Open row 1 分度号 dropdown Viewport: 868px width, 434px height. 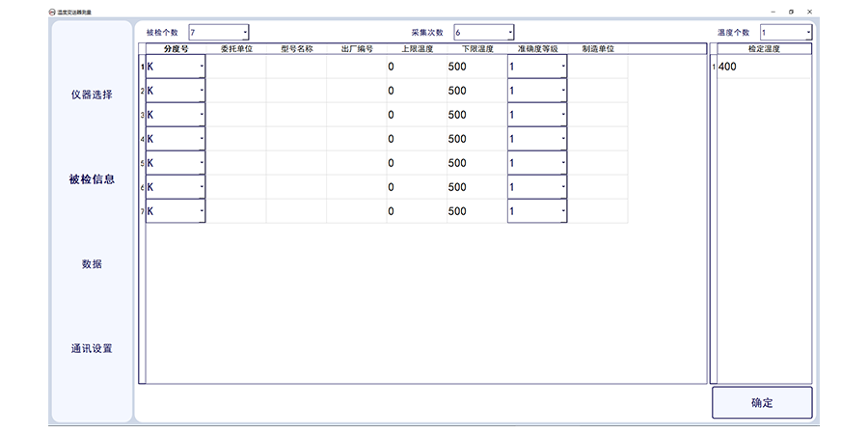pyautogui.click(x=201, y=67)
